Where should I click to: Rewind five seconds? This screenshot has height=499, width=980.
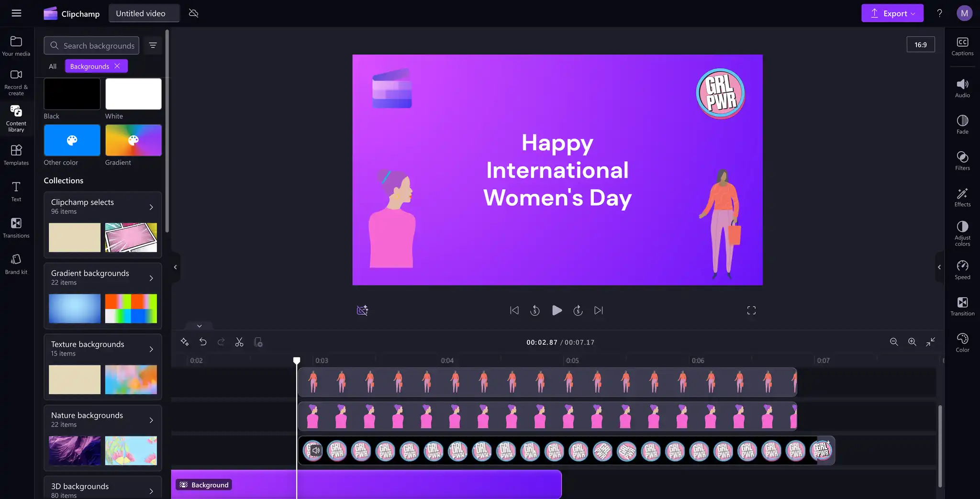tap(535, 310)
